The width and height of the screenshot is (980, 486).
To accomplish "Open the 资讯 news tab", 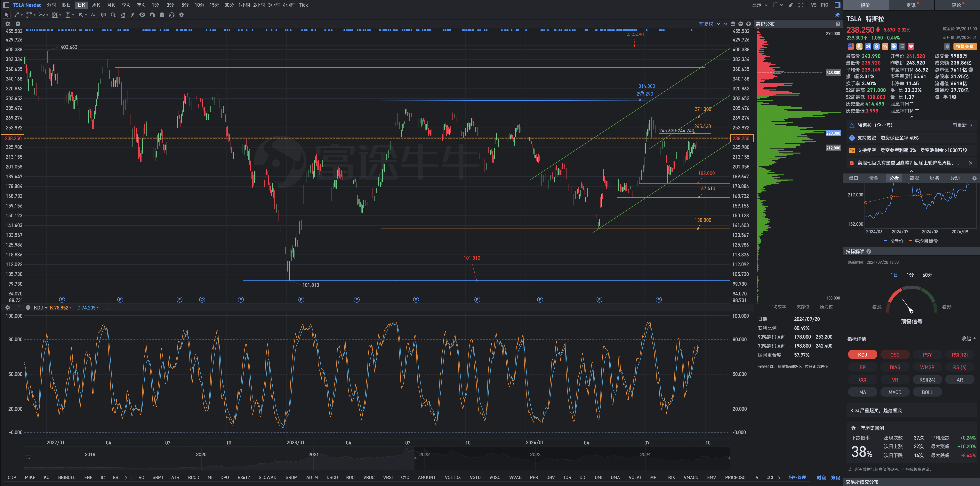I will [x=911, y=5].
